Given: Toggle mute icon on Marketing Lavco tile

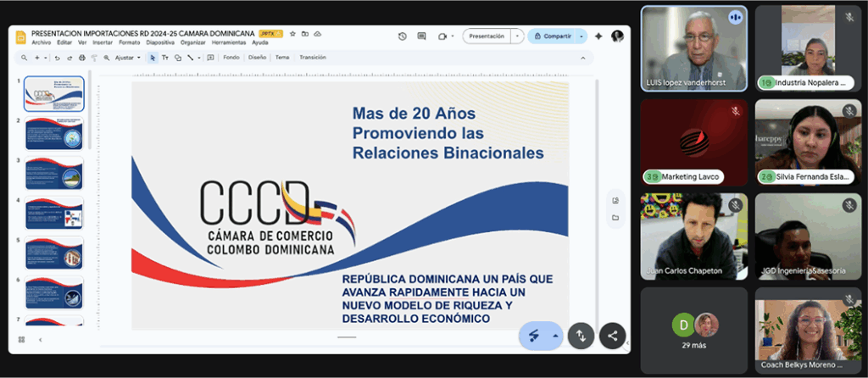Looking at the screenshot, I should [735, 111].
